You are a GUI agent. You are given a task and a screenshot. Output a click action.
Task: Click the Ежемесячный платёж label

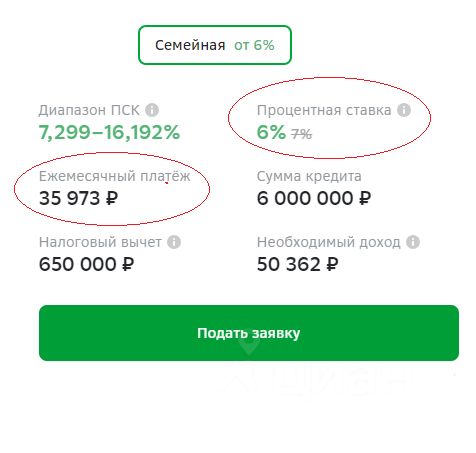click(115, 176)
